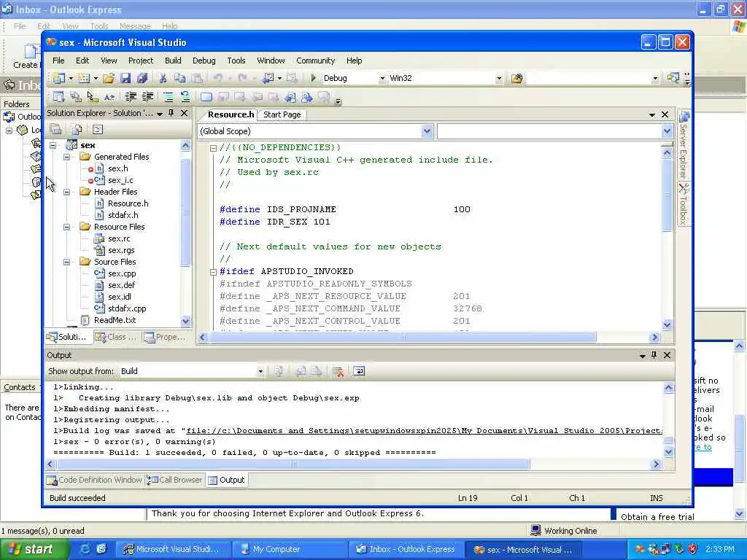Collapse the Source Files folder
The height and width of the screenshot is (560, 747).
click(x=67, y=262)
